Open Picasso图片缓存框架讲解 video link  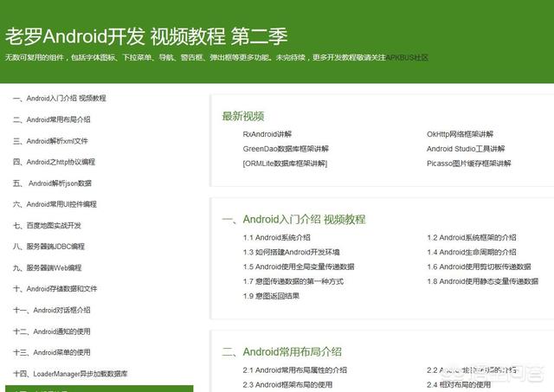coord(469,163)
